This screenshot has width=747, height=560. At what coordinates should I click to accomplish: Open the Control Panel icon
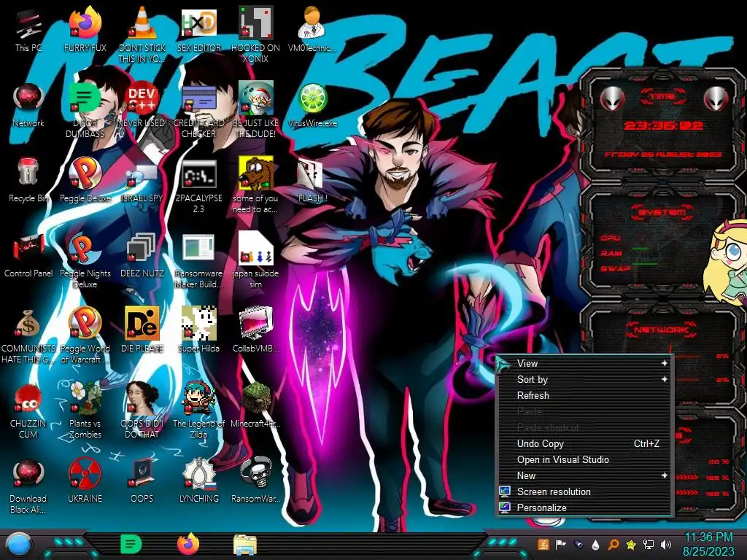click(28, 255)
